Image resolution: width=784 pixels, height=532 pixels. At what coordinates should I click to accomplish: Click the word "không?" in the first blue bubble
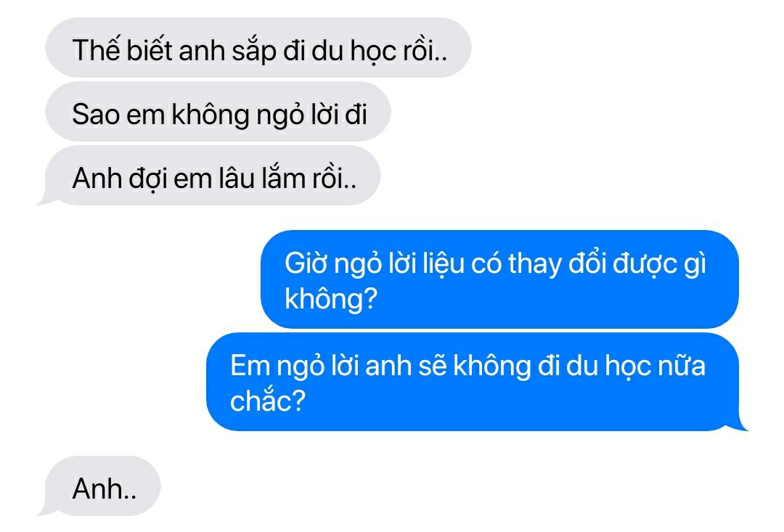330,299
